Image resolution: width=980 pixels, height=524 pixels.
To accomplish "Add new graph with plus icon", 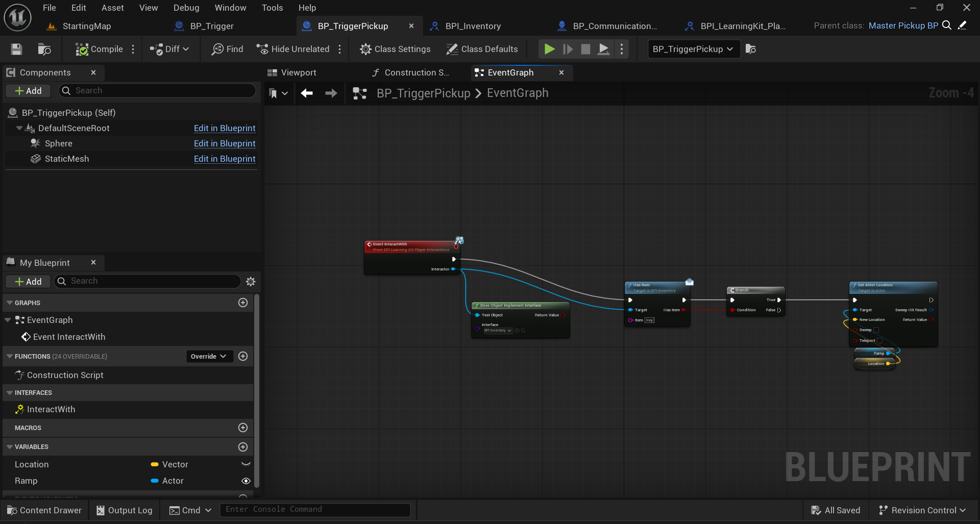I will pos(243,303).
